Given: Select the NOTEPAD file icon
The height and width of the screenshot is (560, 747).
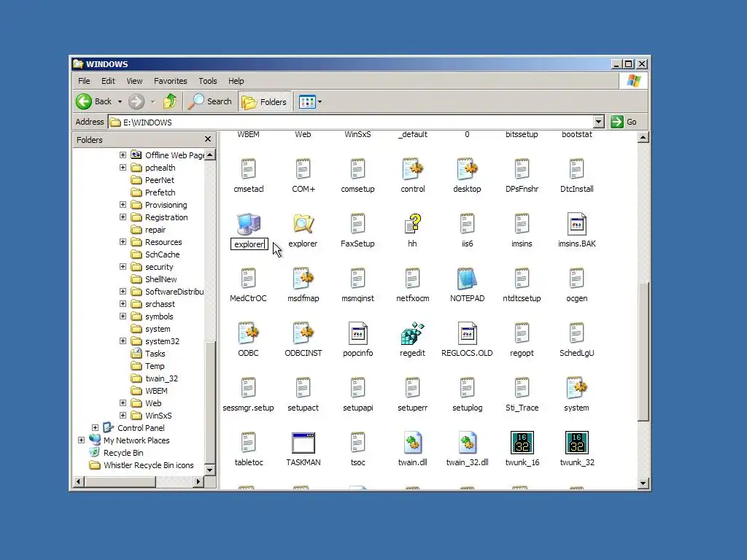Looking at the screenshot, I should point(467,279).
